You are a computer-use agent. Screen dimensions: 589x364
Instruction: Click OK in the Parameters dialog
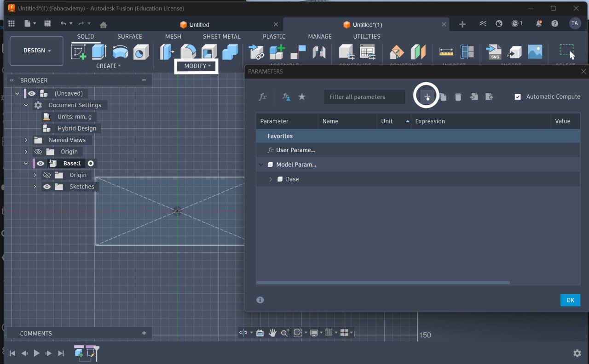click(570, 300)
